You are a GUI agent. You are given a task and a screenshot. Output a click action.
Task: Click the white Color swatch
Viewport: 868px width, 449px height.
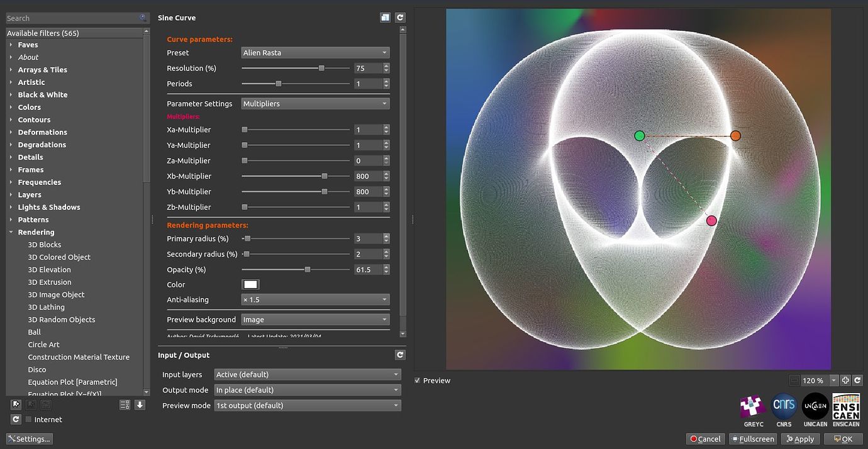[250, 284]
